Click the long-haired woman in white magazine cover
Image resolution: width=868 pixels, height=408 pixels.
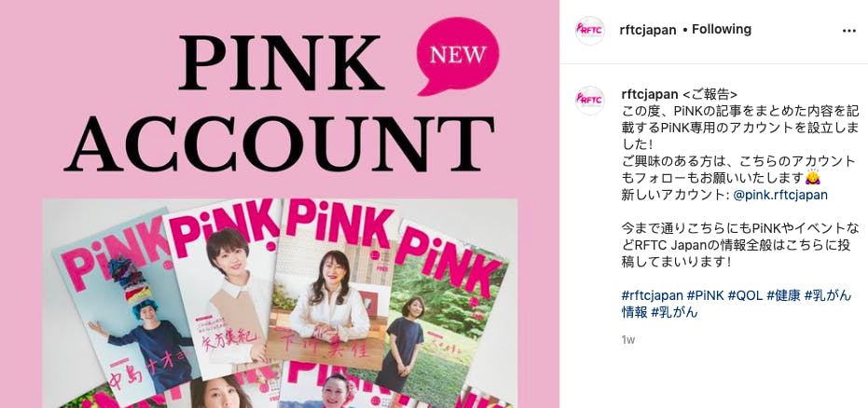(332, 282)
